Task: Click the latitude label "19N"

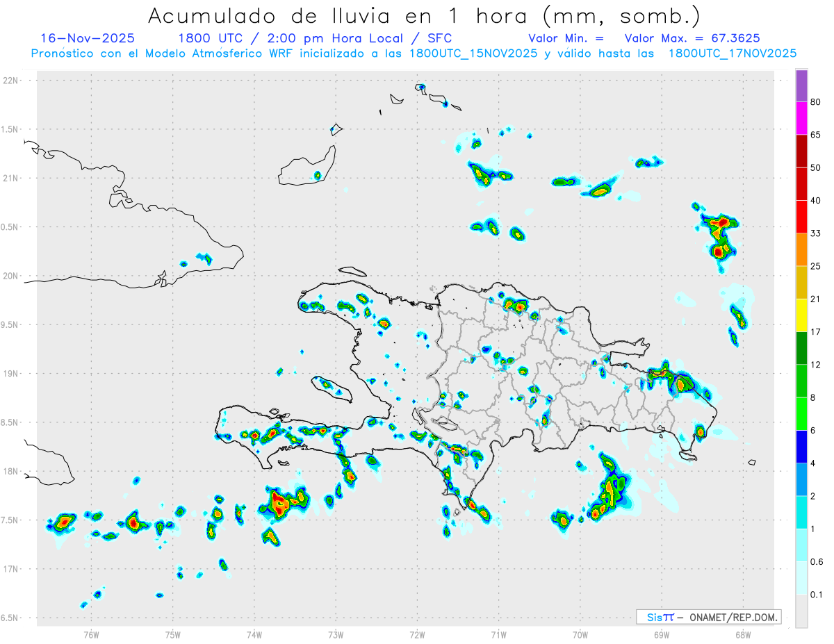Action: pyautogui.click(x=11, y=374)
